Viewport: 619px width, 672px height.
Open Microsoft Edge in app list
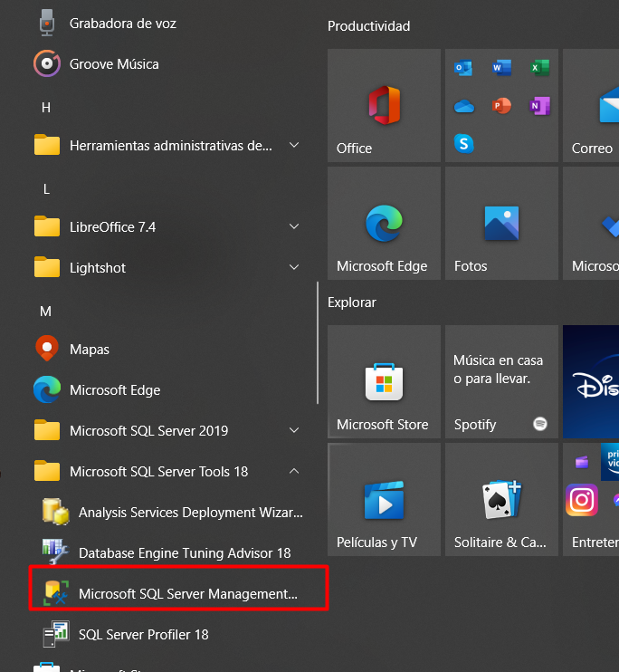point(114,390)
